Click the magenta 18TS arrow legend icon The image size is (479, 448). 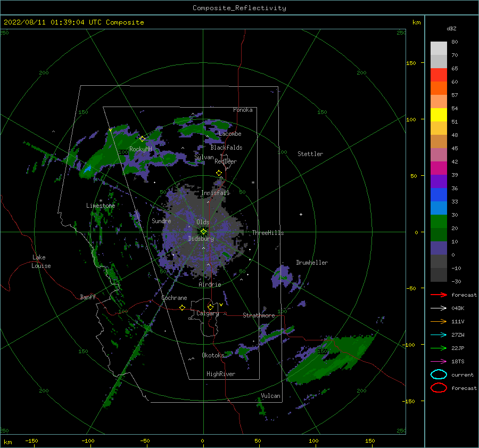(439, 362)
